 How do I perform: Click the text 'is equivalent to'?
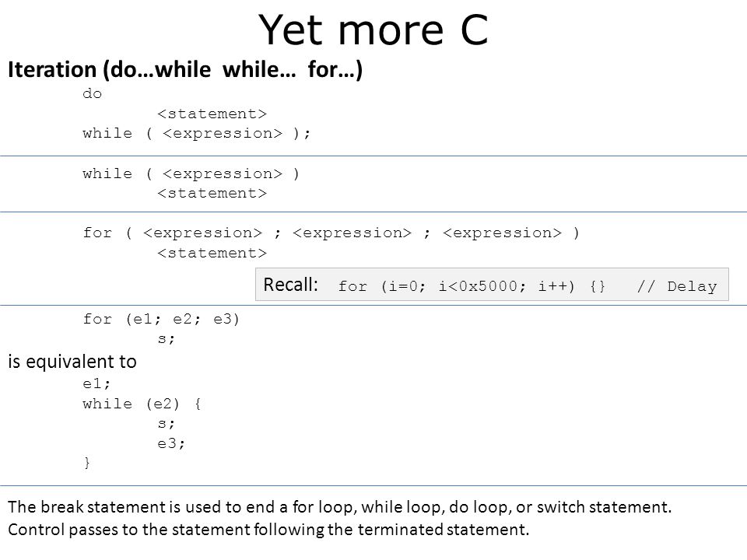(72, 362)
